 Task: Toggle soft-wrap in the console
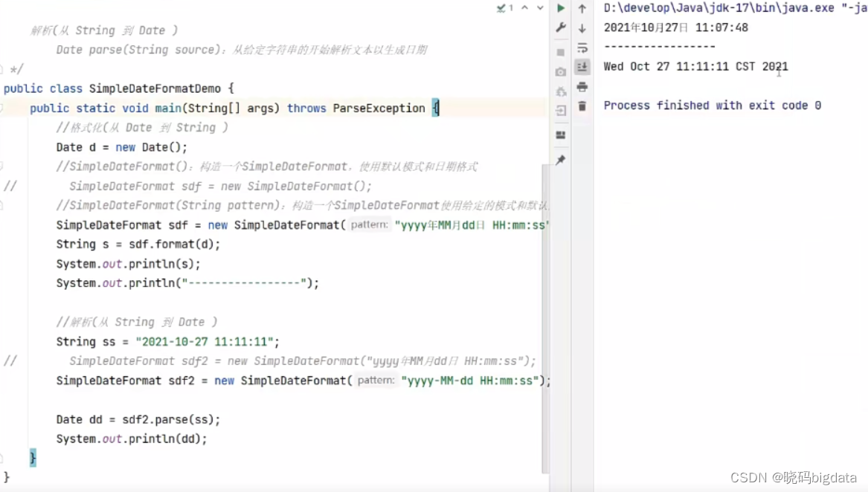[x=582, y=48]
